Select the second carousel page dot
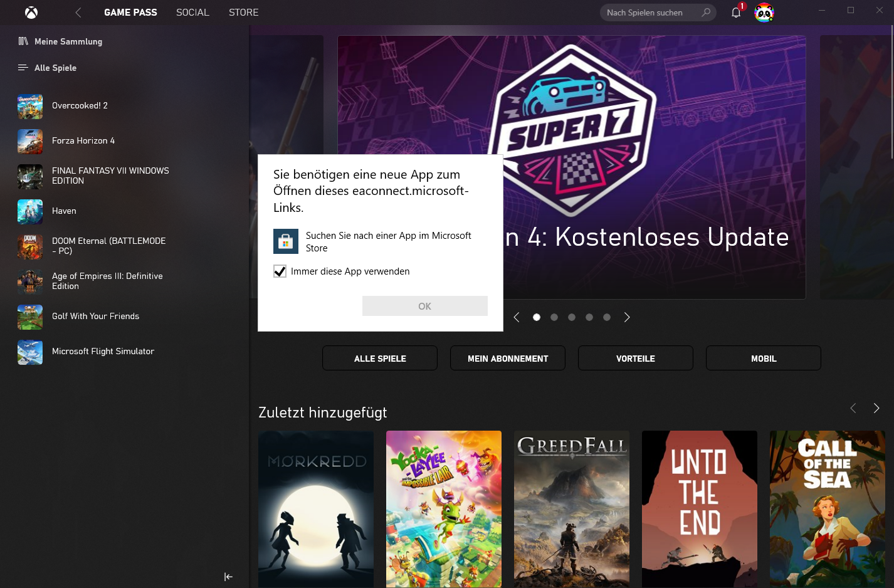Image resolution: width=894 pixels, height=588 pixels. click(x=554, y=317)
